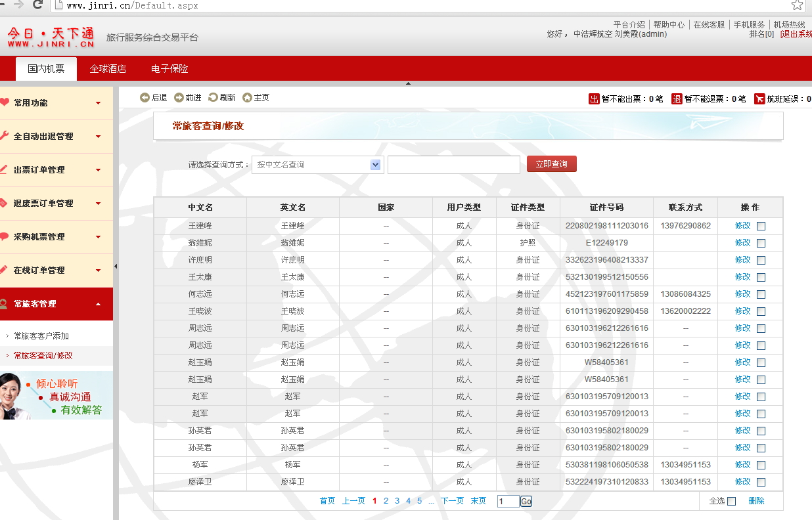Open the 手机服务 top link
The image size is (812, 520).
[749, 24]
